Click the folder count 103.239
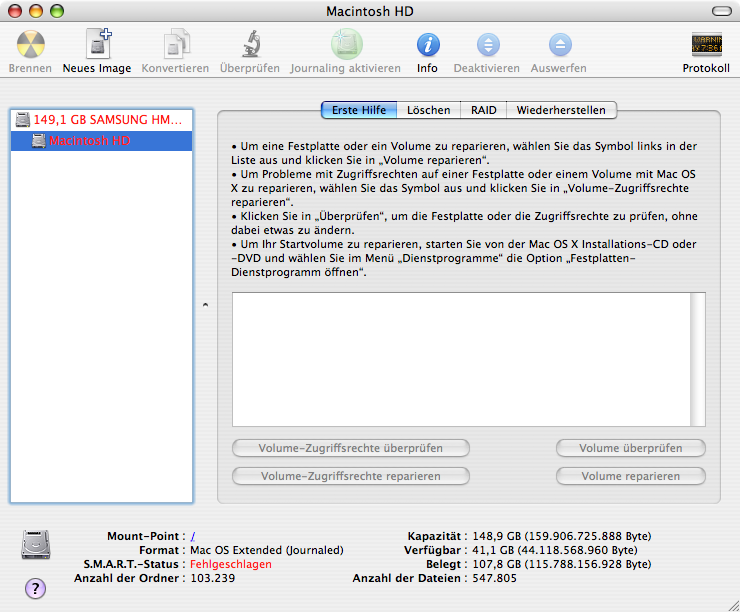Image resolution: width=740 pixels, height=612 pixels. (212, 578)
